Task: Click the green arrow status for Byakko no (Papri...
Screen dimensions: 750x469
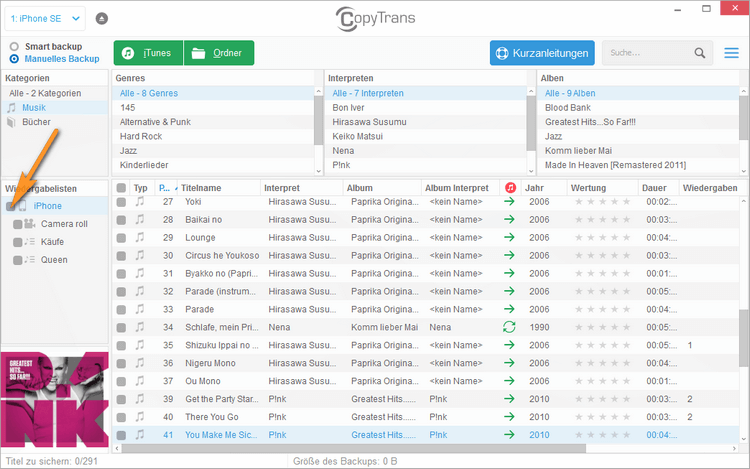Action: (x=509, y=273)
